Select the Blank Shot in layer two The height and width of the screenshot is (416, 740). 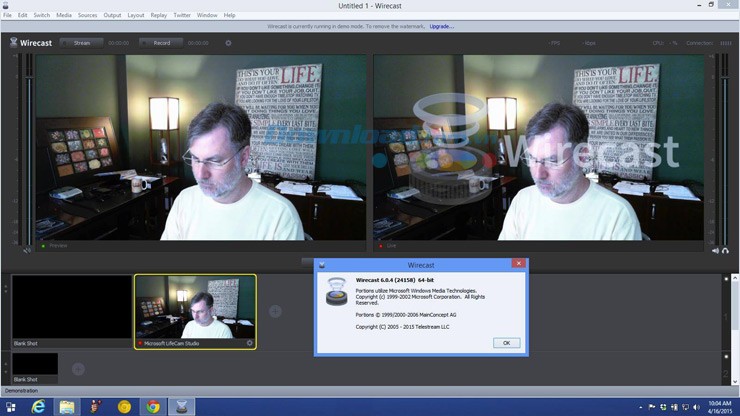point(35,368)
